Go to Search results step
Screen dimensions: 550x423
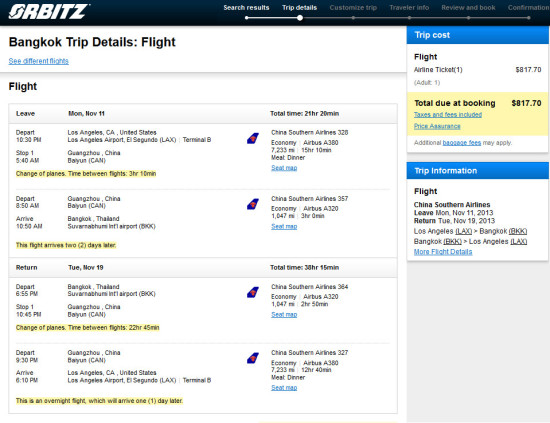coord(246,8)
